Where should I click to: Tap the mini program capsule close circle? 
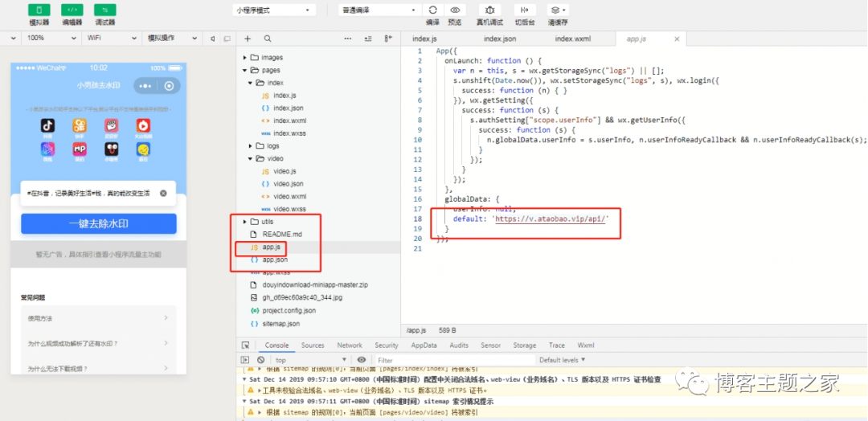click(x=170, y=86)
